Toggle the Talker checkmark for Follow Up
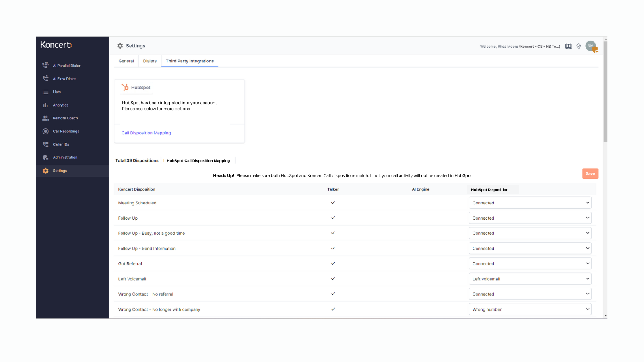 pyautogui.click(x=333, y=218)
